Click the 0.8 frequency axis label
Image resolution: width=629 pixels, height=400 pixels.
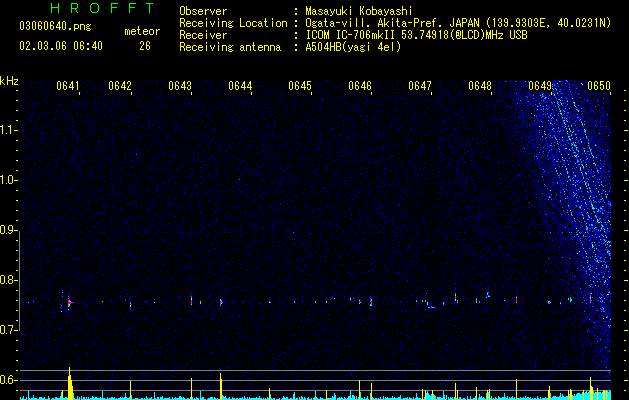pyautogui.click(x=7, y=280)
